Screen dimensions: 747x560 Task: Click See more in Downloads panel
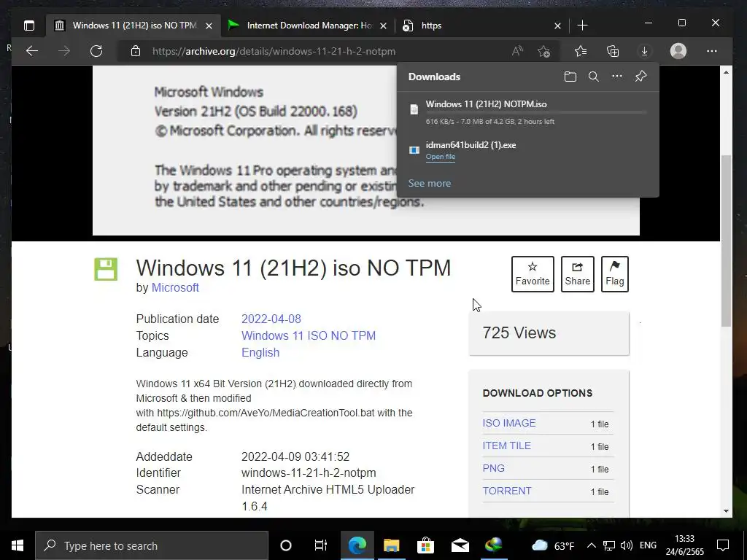(429, 183)
